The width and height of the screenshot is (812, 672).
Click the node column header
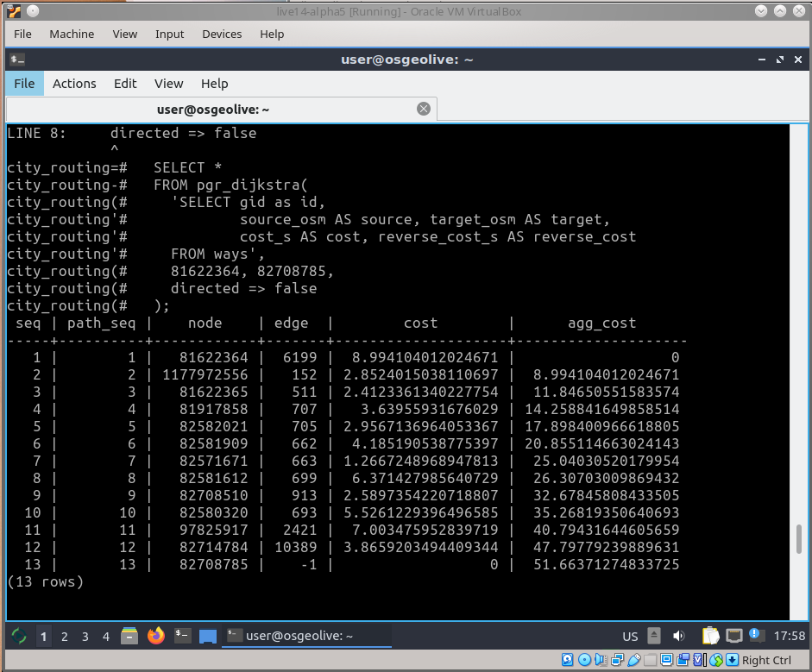pos(205,323)
